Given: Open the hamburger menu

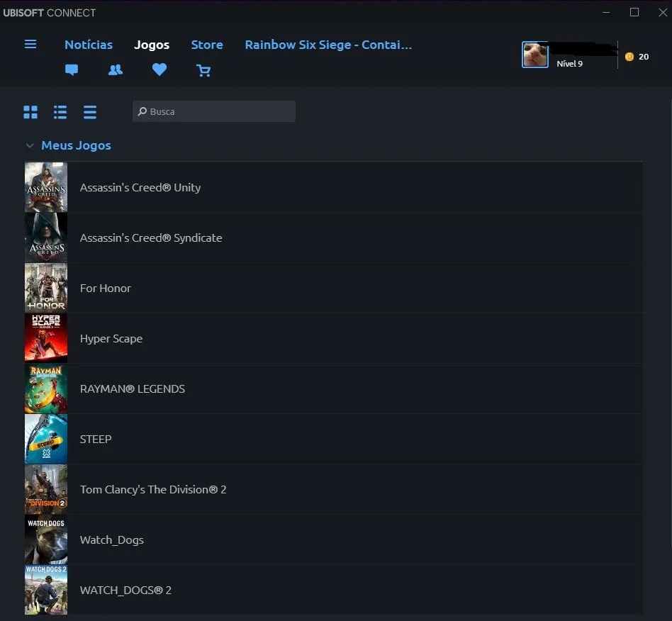Looking at the screenshot, I should [30, 44].
